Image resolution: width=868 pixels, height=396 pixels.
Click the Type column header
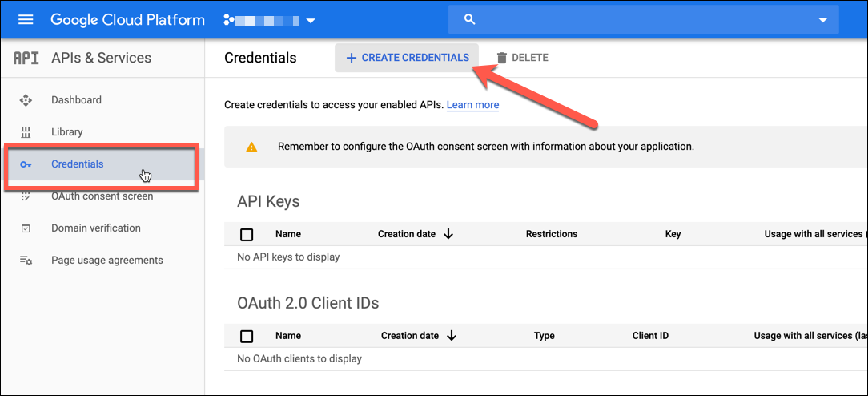(x=545, y=336)
